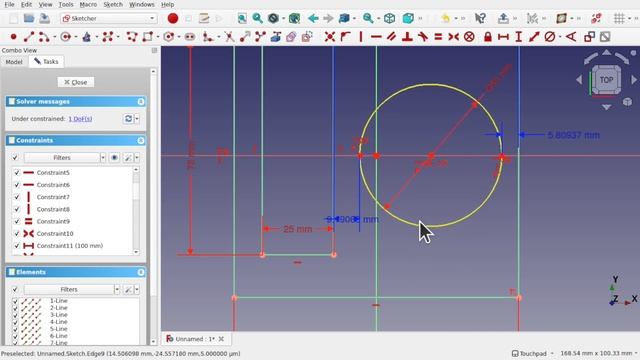Apply the Lock constraint

(x=488, y=37)
